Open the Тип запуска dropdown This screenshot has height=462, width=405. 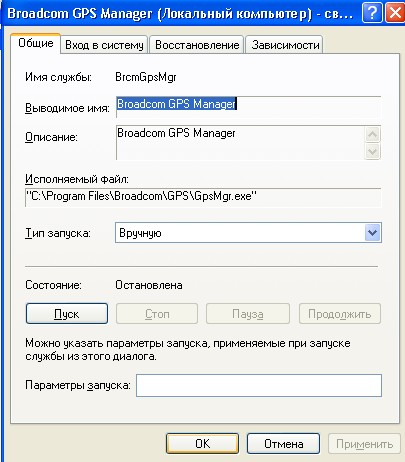[x=248, y=233]
